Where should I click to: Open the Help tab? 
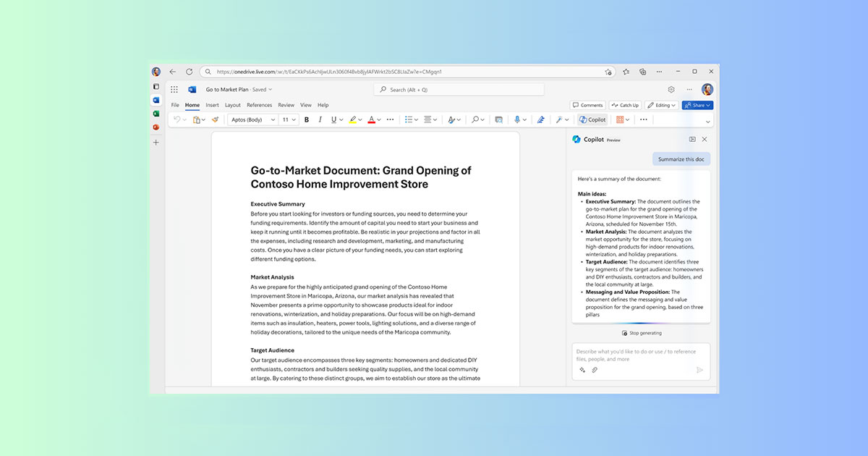coord(323,105)
